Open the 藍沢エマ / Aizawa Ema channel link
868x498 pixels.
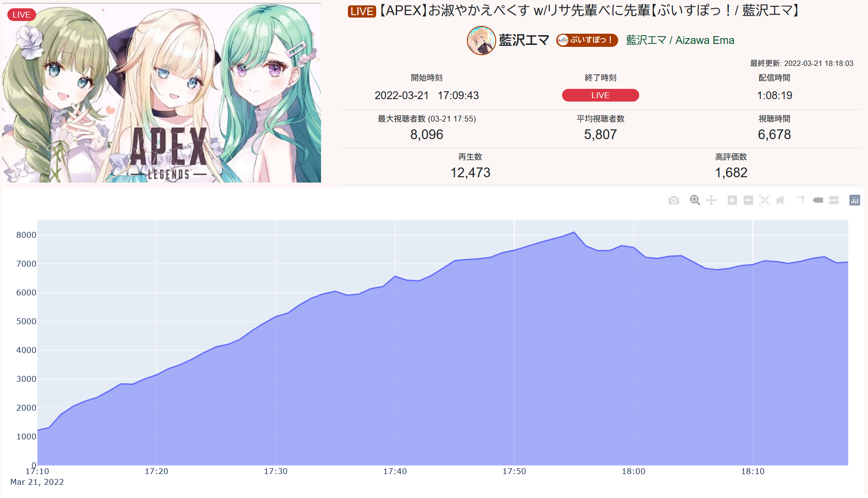[x=680, y=40]
